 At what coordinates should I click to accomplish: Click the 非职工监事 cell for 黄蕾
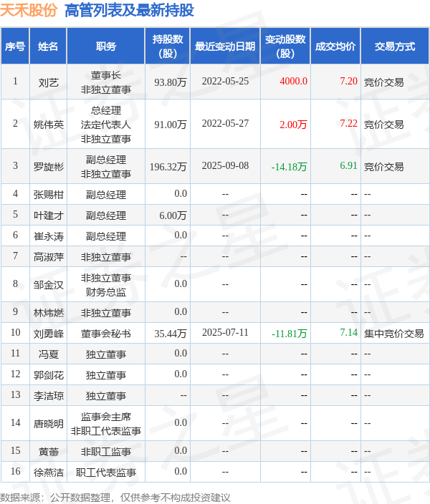(105, 452)
